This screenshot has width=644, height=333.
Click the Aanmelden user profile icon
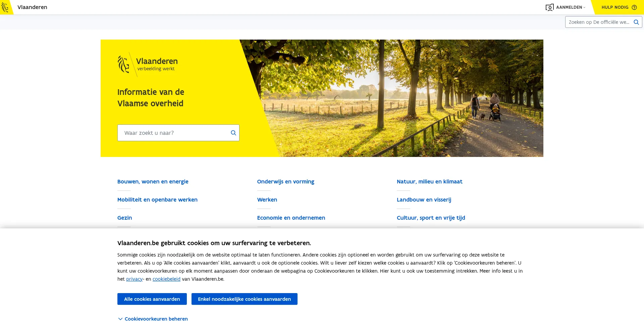549,7
